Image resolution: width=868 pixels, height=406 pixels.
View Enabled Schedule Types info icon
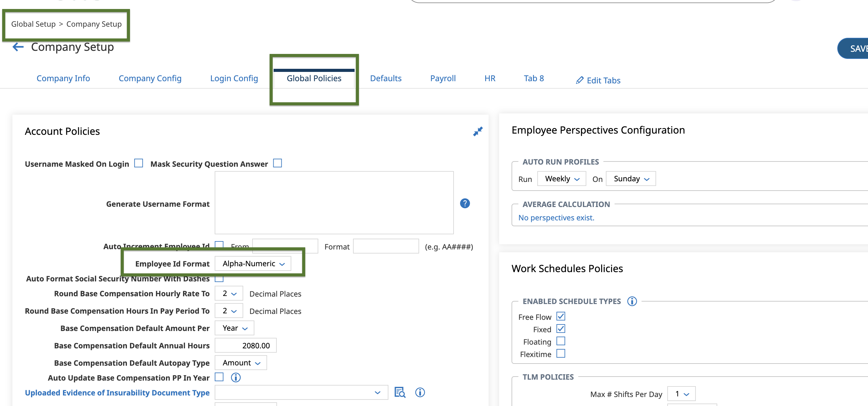(632, 301)
